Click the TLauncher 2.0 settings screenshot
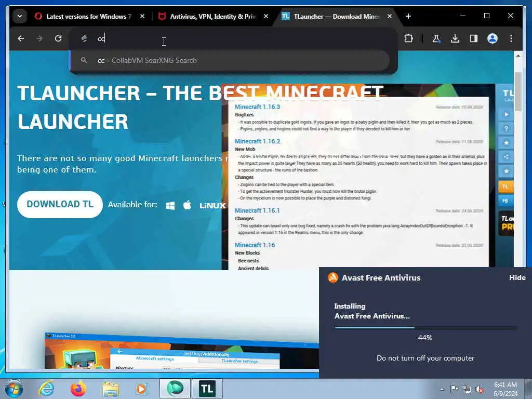The width and height of the screenshot is (532, 399). [181, 351]
